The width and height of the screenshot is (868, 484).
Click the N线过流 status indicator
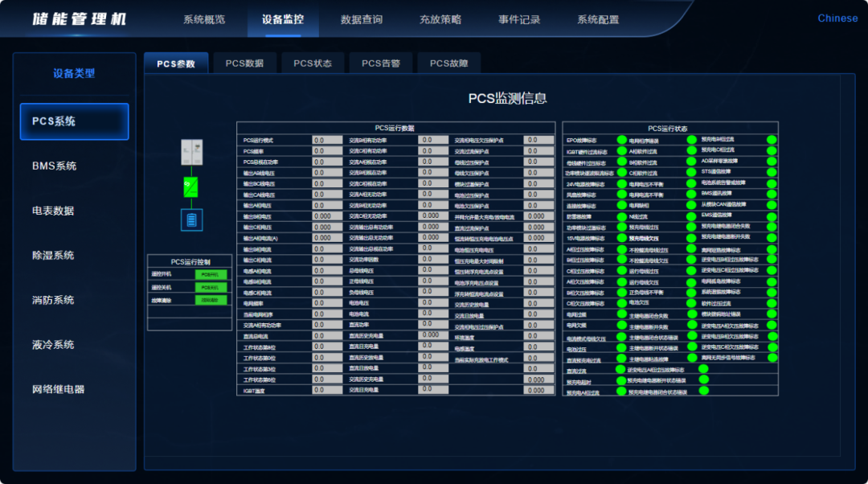click(691, 216)
